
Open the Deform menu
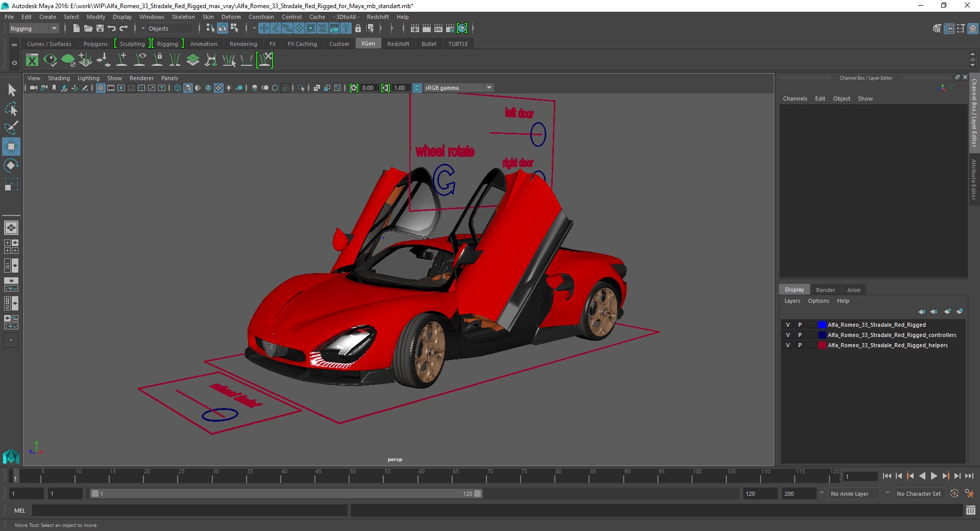pos(231,17)
